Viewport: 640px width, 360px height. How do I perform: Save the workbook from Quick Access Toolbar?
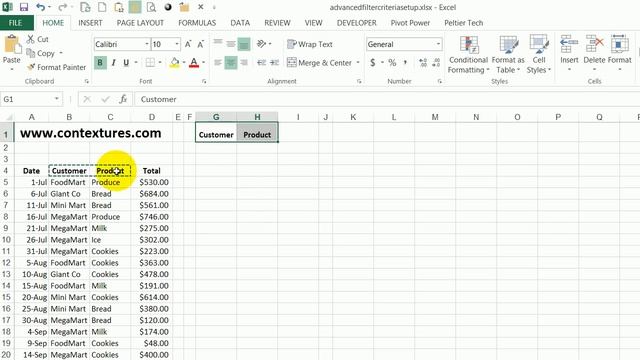pos(24,7)
